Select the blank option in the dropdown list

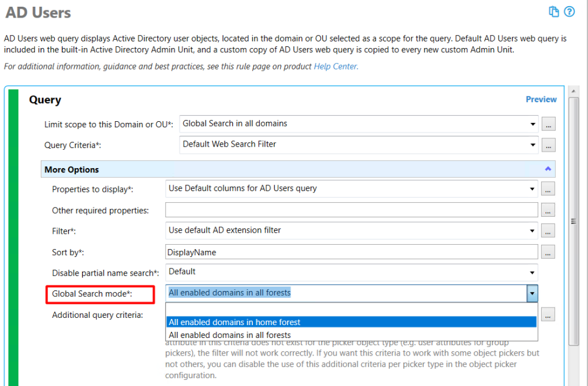[x=351, y=310]
